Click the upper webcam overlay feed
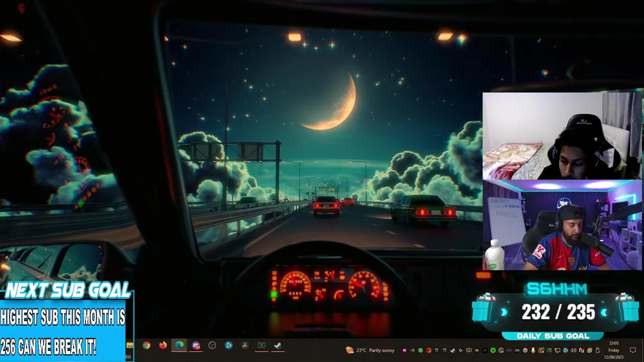The width and height of the screenshot is (644, 362). (x=562, y=136)
